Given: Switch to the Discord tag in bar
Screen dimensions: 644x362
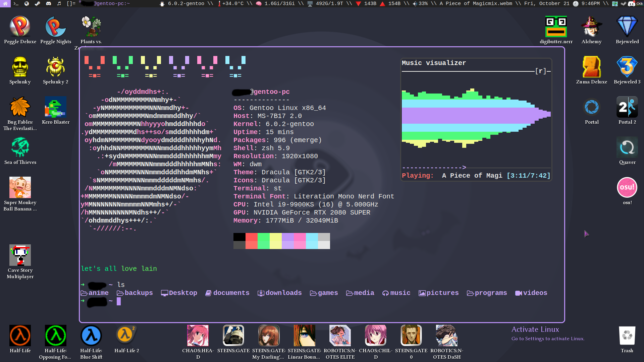Looking at the screenshot, I should [48, 4].
